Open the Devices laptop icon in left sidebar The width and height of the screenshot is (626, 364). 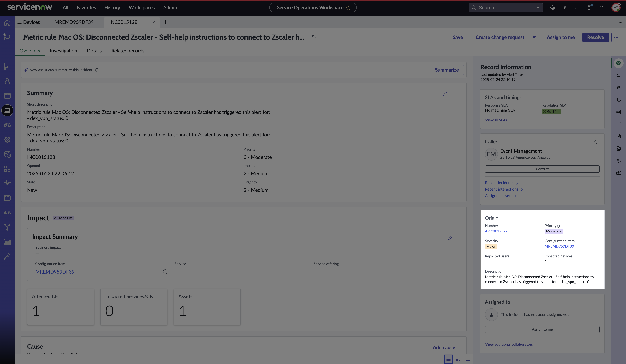click(x=7, y=110)
